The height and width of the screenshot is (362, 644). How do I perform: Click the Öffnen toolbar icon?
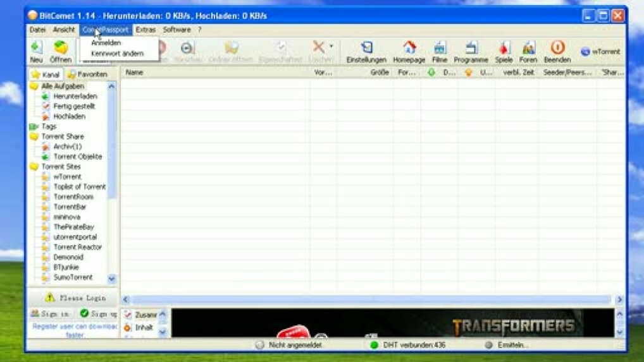pyautogui.click(x=61, y=51)
